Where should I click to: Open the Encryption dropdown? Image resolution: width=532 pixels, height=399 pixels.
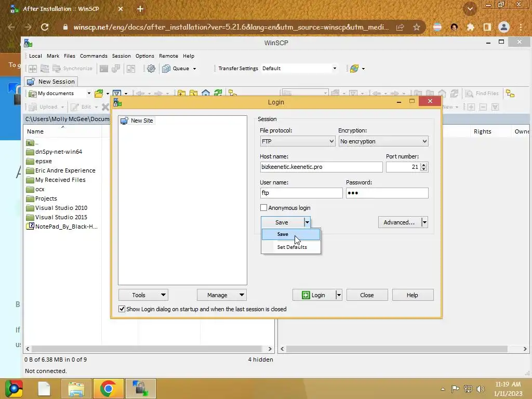383,141
